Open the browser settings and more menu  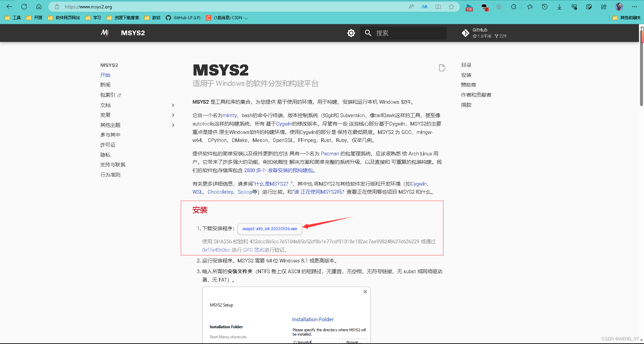click(635, 7)
